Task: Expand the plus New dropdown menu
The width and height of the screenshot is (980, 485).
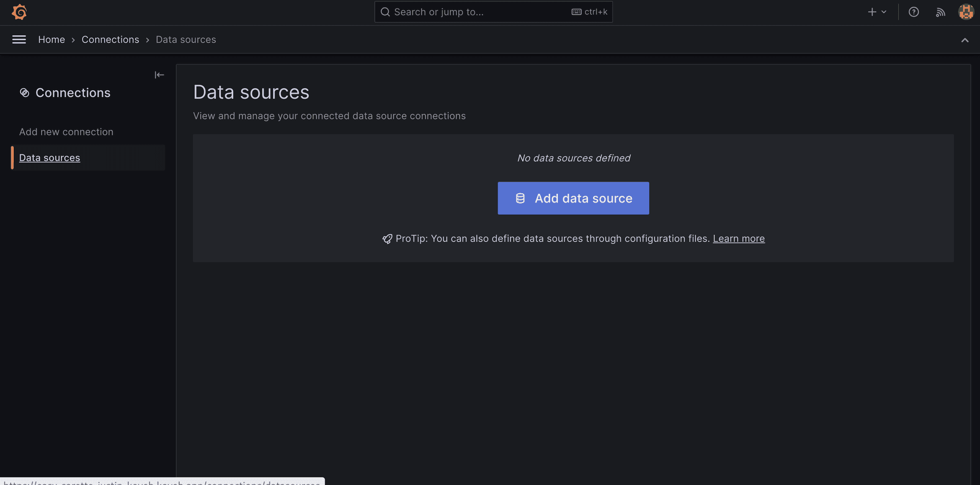Action: pyautogui.click(x=877, y=12)
